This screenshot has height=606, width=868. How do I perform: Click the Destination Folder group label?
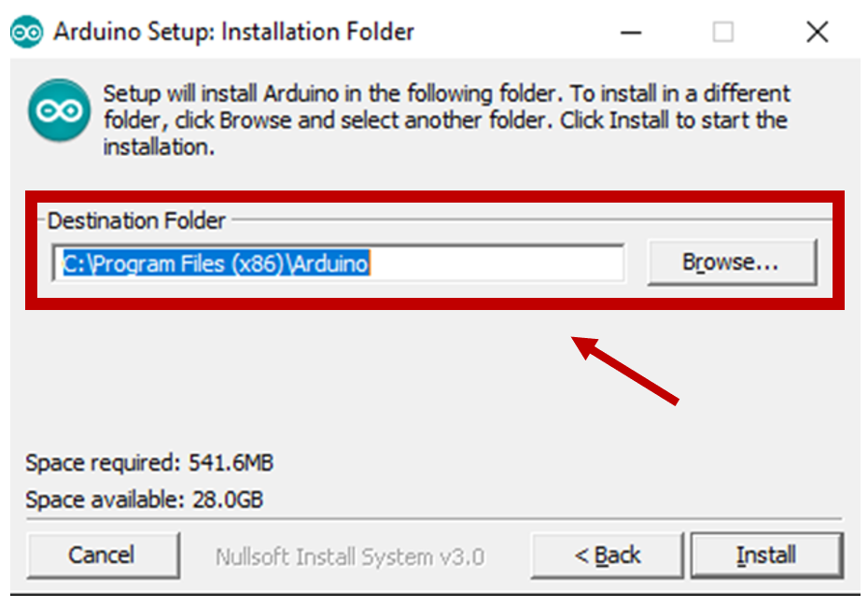coord(136,221)
